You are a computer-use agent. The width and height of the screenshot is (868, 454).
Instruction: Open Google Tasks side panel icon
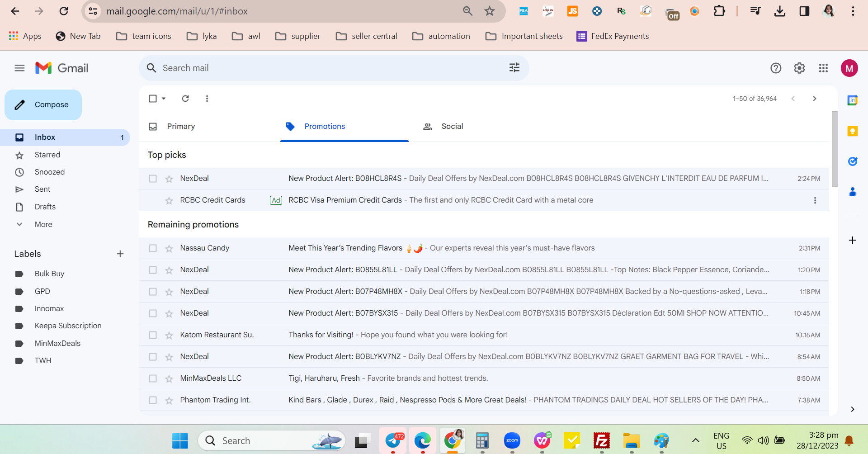853,161
